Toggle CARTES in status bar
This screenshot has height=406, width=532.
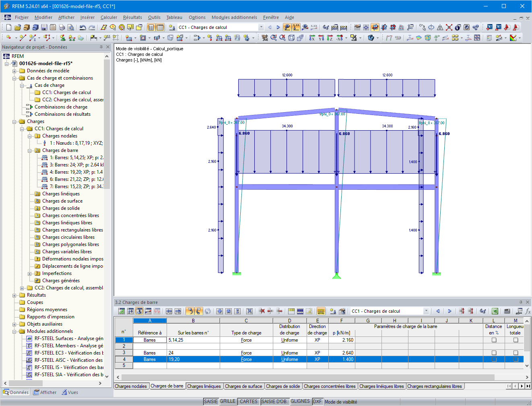click(x=249, y=402)
